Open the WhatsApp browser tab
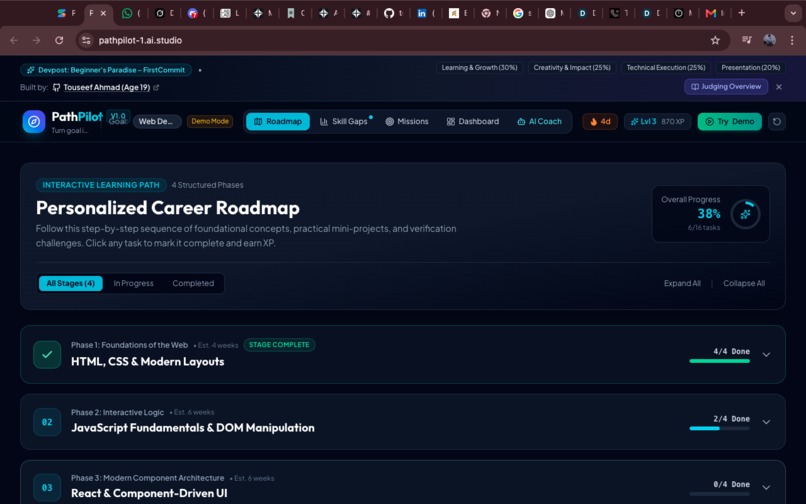806x504 pixels. (127, 13)
